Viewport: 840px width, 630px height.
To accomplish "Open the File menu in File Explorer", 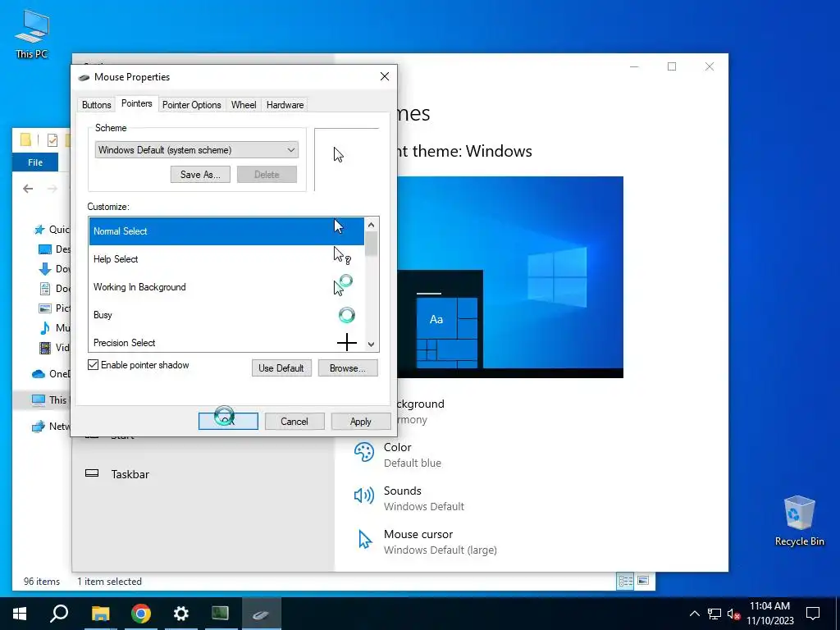I will [35, 162].
